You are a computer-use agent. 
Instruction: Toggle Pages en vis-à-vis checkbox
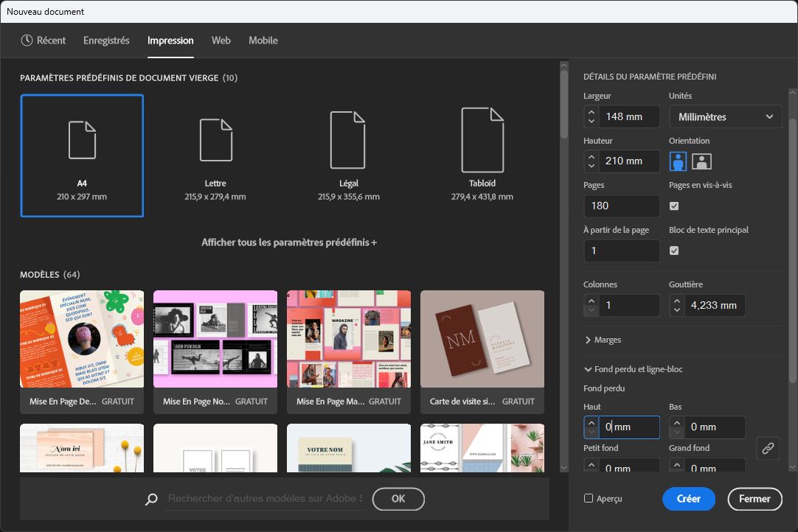click(x=674, y=206)
